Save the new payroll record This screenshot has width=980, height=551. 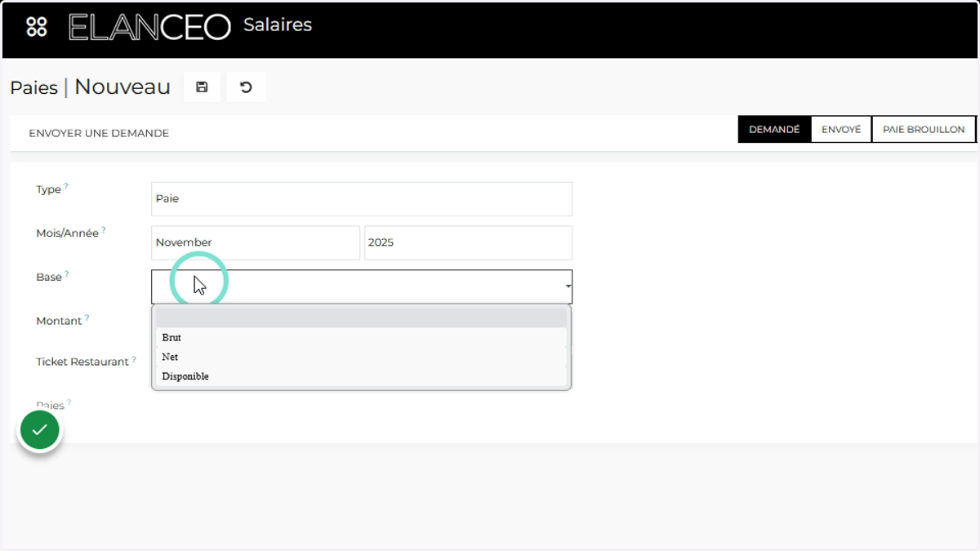click(x=202, y=87)
